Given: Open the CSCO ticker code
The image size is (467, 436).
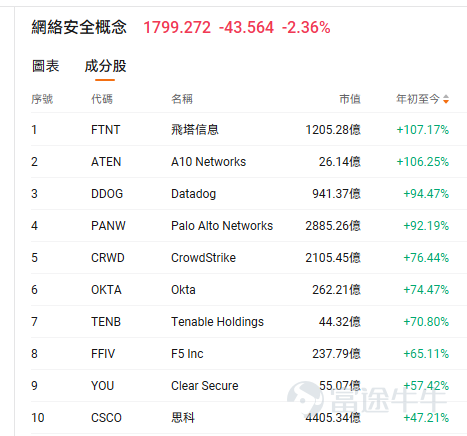Looking at the screenshot, I should 106,418.
